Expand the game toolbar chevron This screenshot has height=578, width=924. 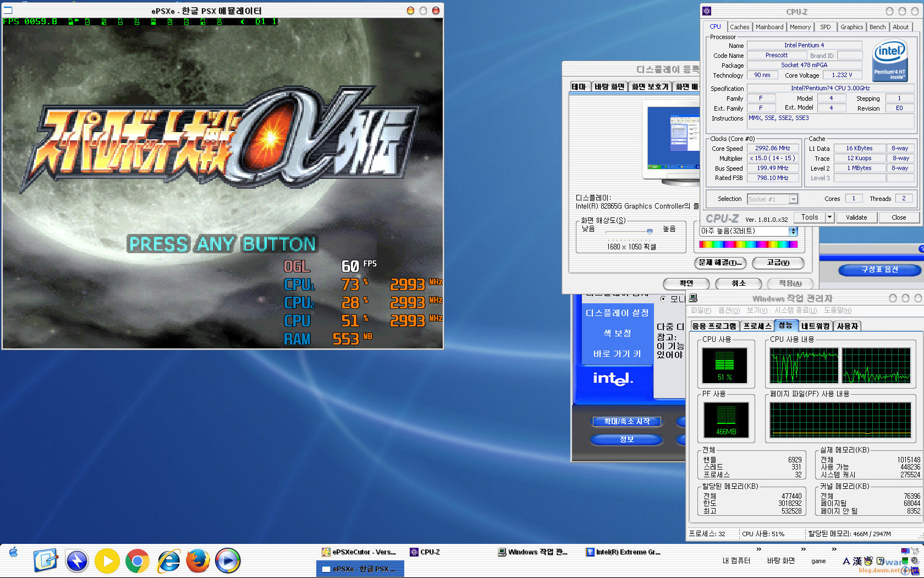834,549
